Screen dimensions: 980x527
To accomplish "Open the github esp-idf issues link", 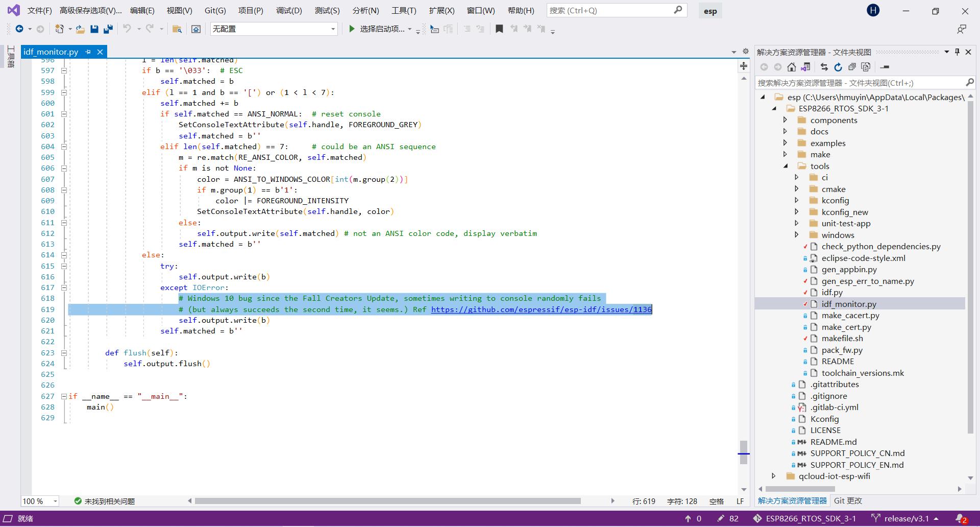I will pos(541,309).
